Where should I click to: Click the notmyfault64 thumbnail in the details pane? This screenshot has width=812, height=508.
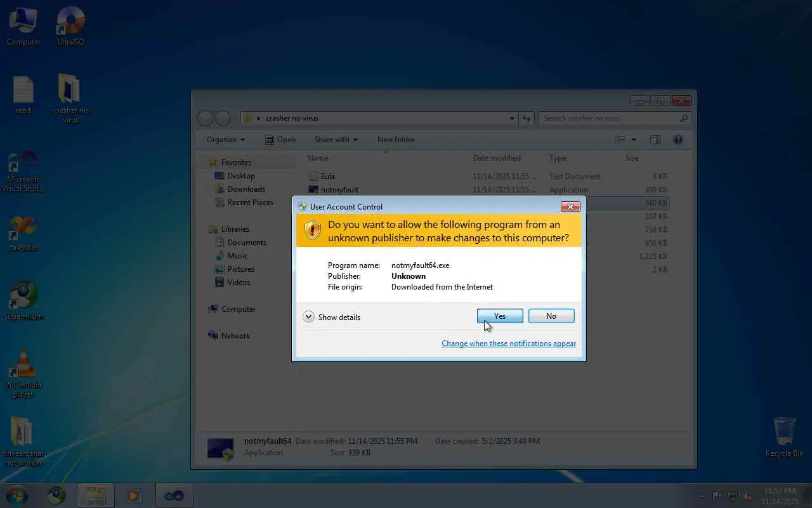click(221, 448)
